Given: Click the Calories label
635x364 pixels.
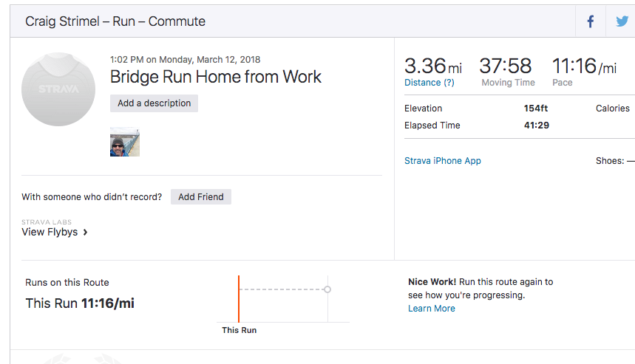Looking at the screenshot, I should point(612,109).
